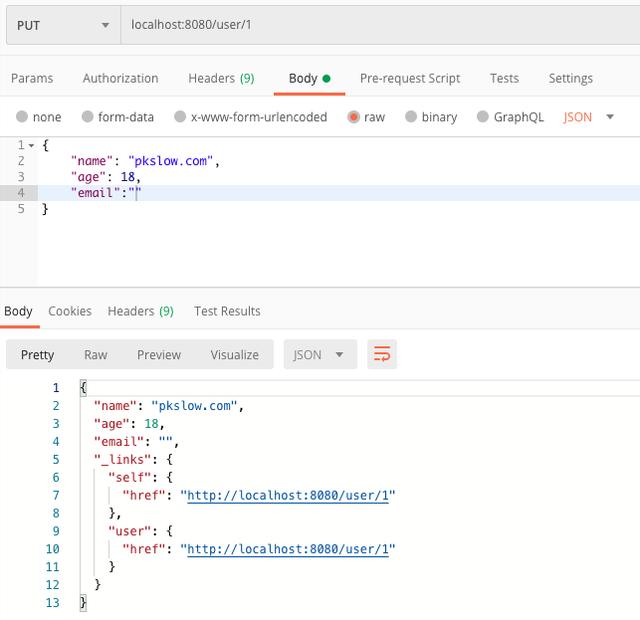The height and width of the screenshot is (620, 640).
Task: Open the PUT HTTP method dropdown
Action: 62,24
